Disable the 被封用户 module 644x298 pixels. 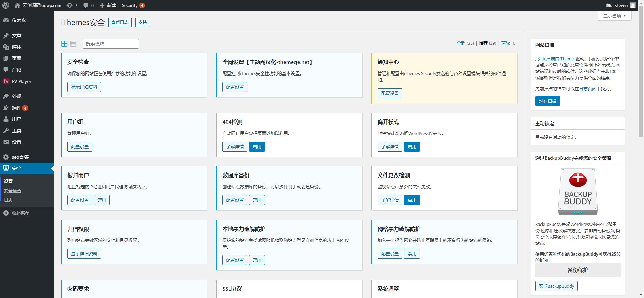pyautogui.click(x=102, y=200)
